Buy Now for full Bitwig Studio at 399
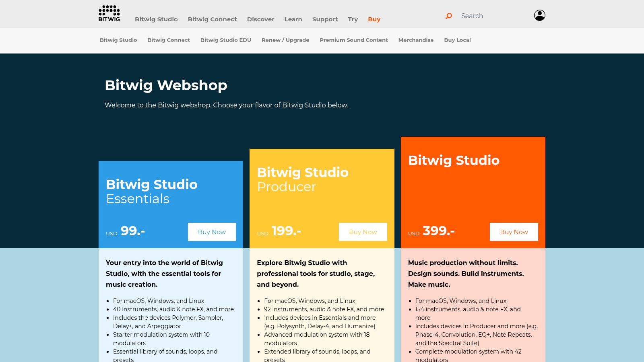The image size is (644, 362). click(x=514, y=232)
